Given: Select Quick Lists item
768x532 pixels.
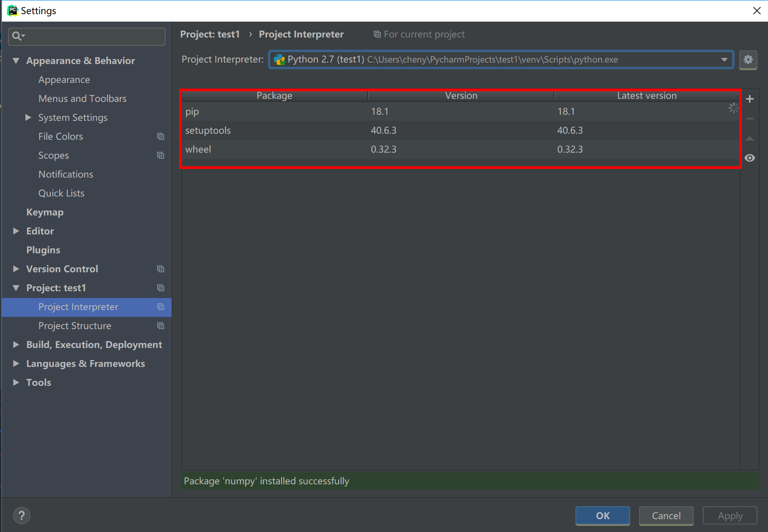Looking at the screenshot, I should point(61,193).
